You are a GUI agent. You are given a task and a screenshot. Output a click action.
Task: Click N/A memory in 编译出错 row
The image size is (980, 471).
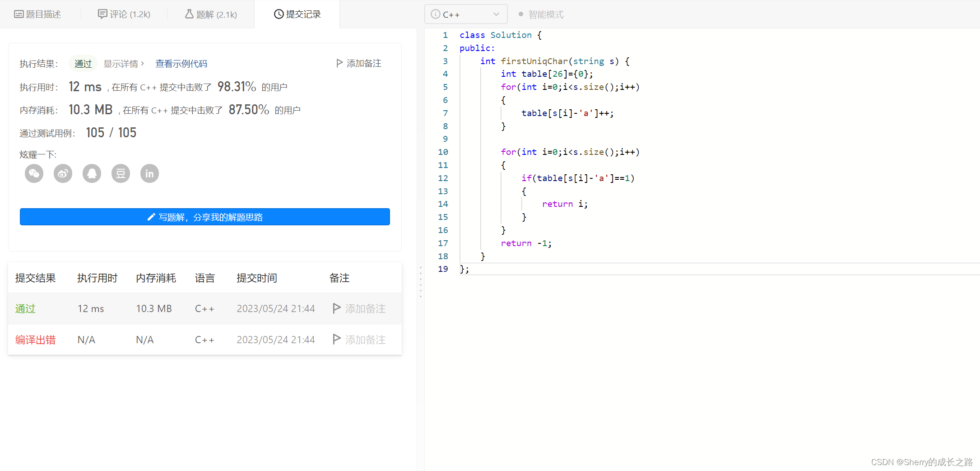pyautogui.click(x=145, y=340)
